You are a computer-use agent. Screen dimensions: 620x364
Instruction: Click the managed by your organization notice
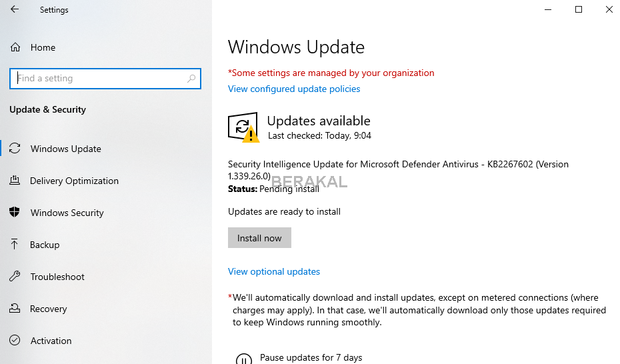point(331,73)
